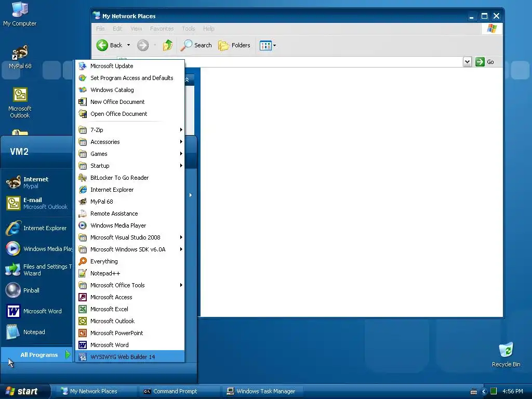Toggle the Folders pane button
The image size is (532, 399).
pos(234,45)
